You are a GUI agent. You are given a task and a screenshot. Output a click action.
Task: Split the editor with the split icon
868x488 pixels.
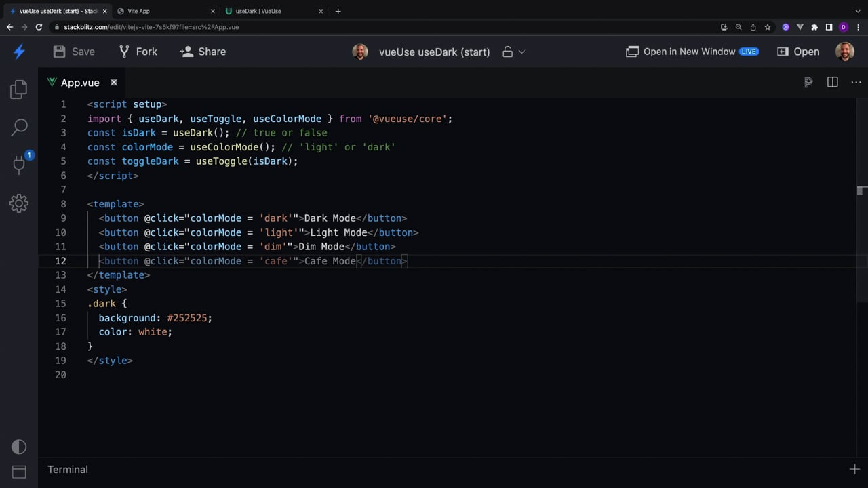[833, 82]
